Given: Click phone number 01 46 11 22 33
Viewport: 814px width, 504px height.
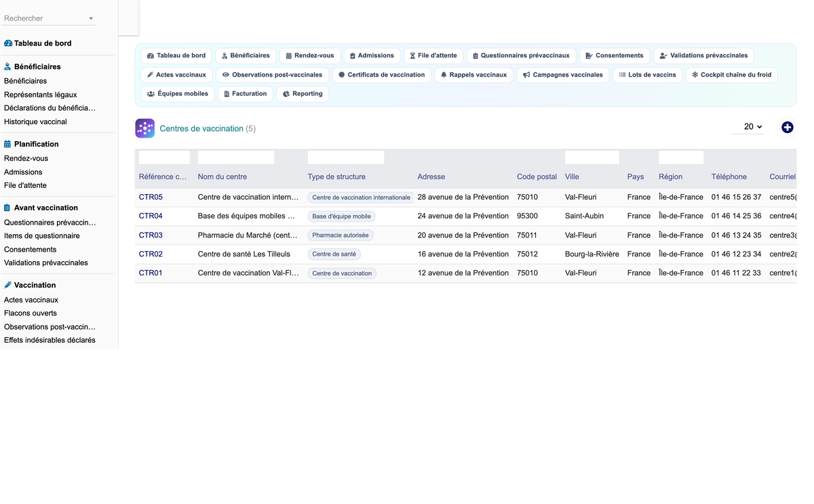Looking at the screenshot, I should (736, 273).
